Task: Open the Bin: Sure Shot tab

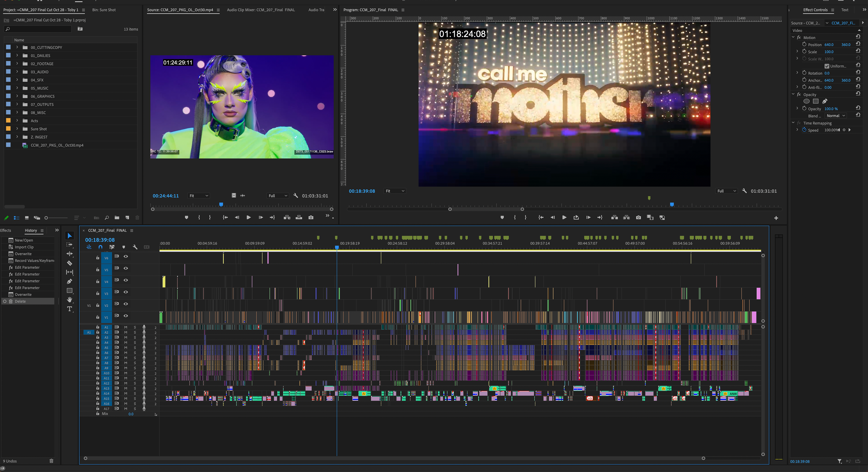Action: [x=104, y=10]
